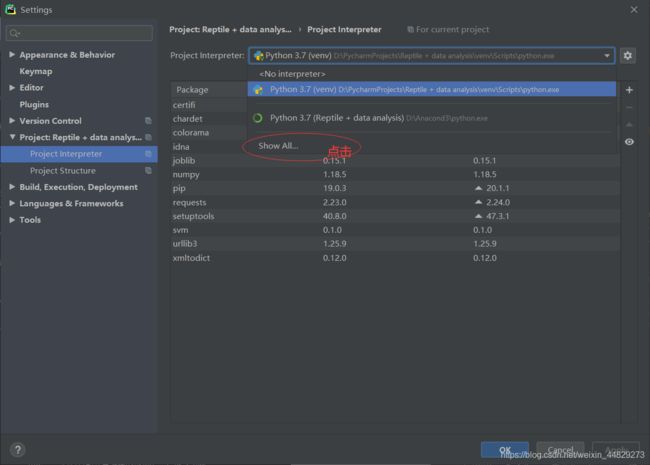Screen dimensions: 650x465
Task: Click the Package column header
Action: [x=192, y=90]
